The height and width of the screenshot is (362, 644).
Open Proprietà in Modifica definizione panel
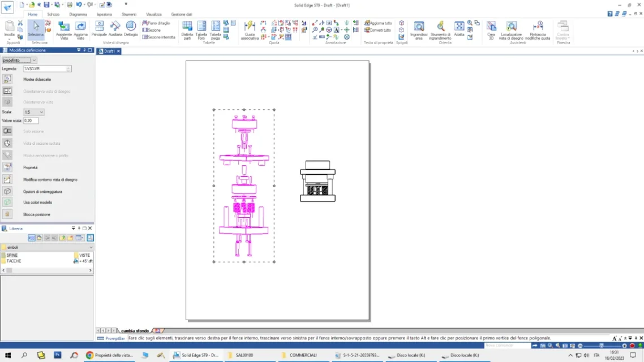tap(7, 167)
